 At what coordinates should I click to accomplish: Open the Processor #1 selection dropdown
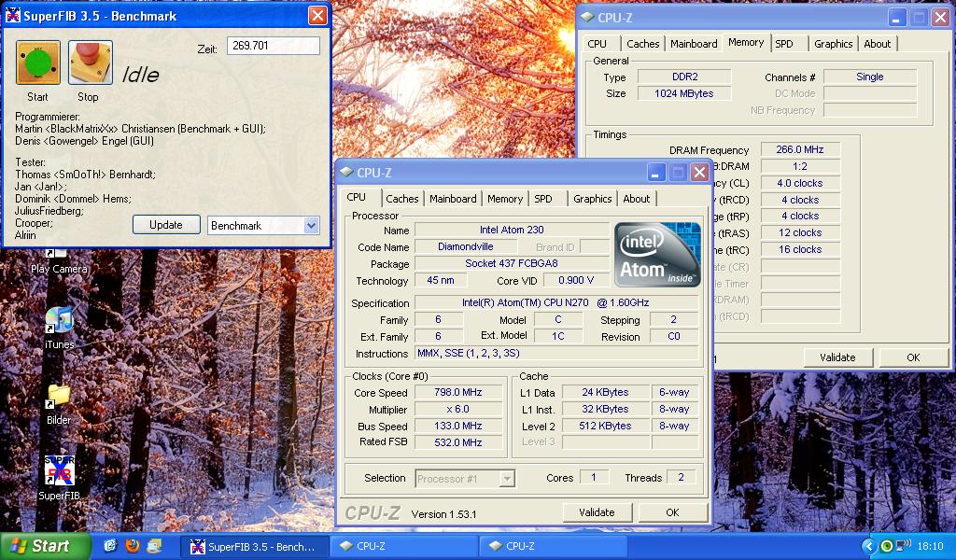(465, 479)
